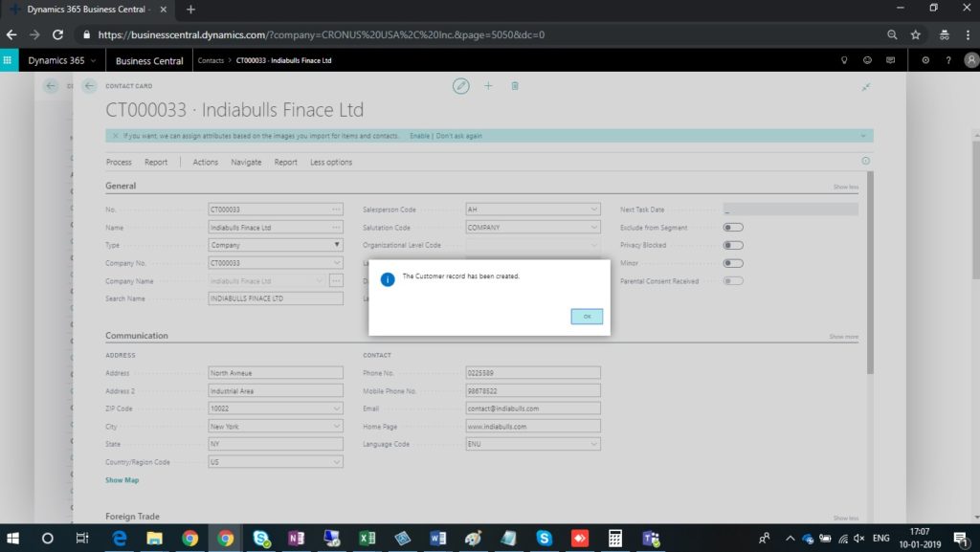Expand the notification bar chevron
Image resolution: width=980 pixels, height=552 pixels.
point(863,136)
